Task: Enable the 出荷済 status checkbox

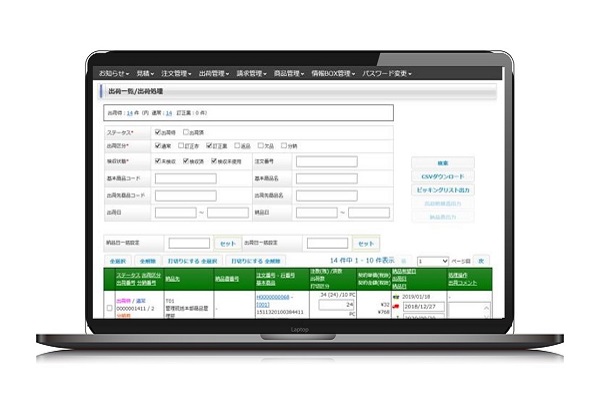Action: click(x=187, y=131)
